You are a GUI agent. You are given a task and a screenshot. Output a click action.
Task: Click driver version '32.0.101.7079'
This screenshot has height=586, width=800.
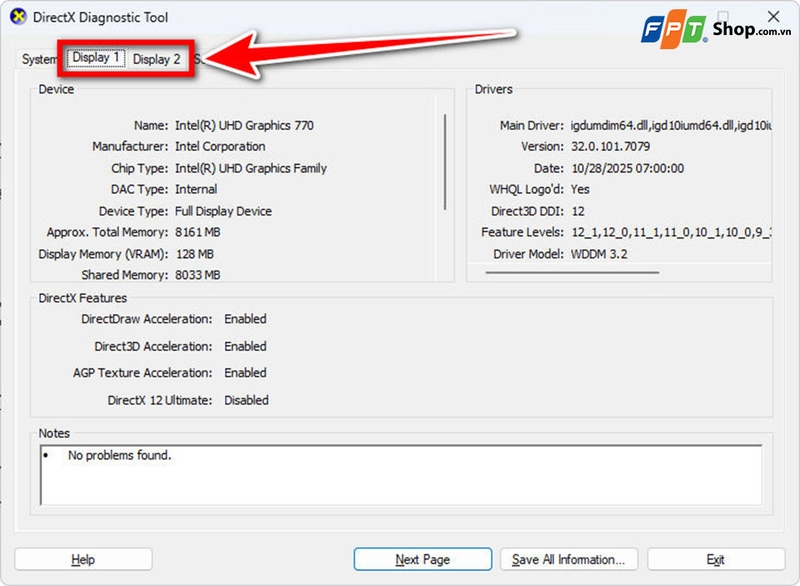point(610,146)
